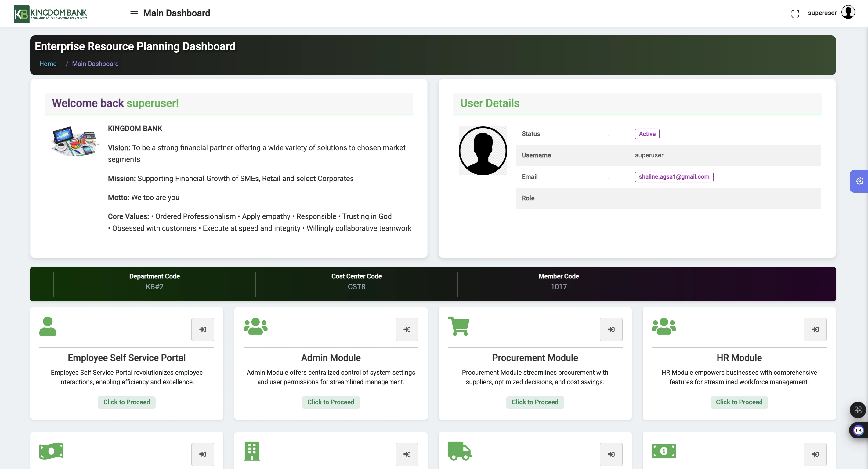Click the Kingdom Bank logo
This screenshot has height=469, width=868.
[x=51, y=14]
